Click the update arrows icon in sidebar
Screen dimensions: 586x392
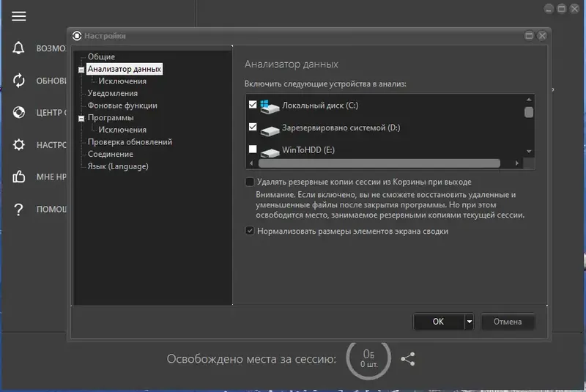19,81
